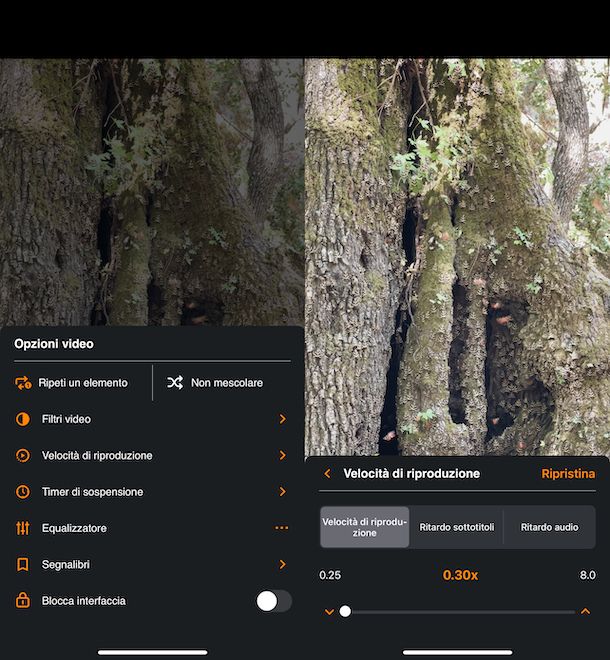Image resolution: width=610 pixels, height=660 pixels.
Task: Open Filtri video submenu chevron
Action: pos(282,419)
